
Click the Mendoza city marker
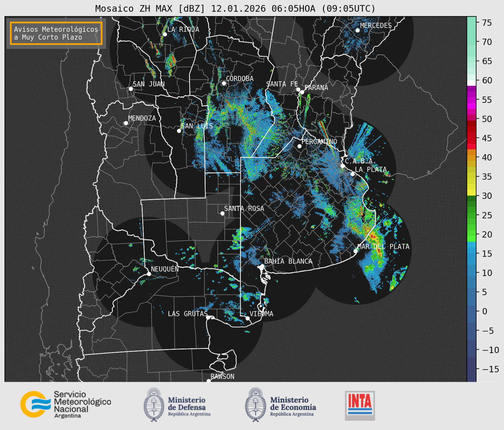(x=126, y=123)
